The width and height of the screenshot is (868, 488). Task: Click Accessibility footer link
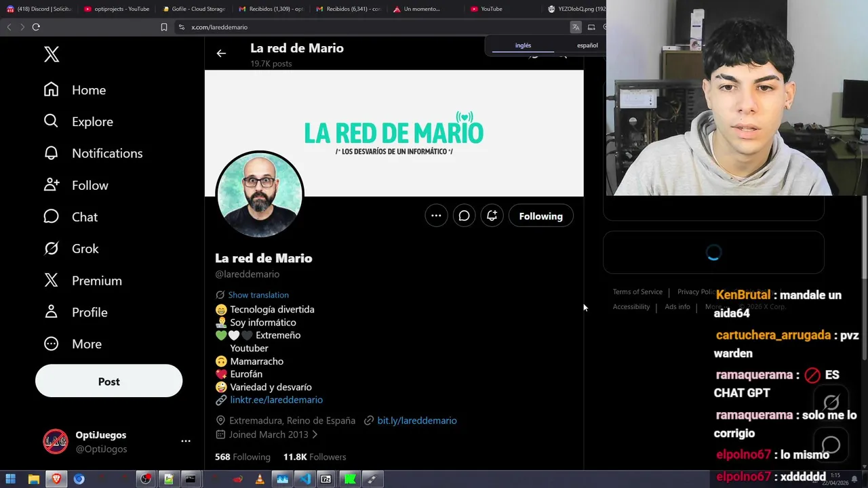click(x=631, y=306)
